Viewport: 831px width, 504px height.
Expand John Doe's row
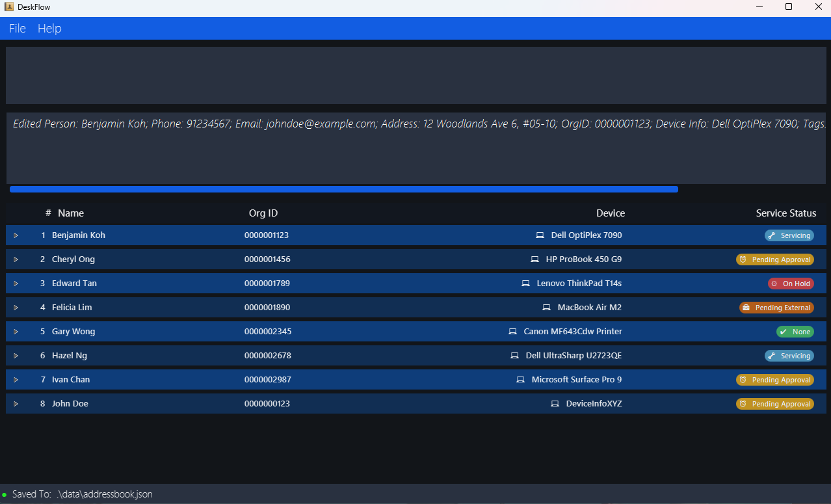point(16,404)
